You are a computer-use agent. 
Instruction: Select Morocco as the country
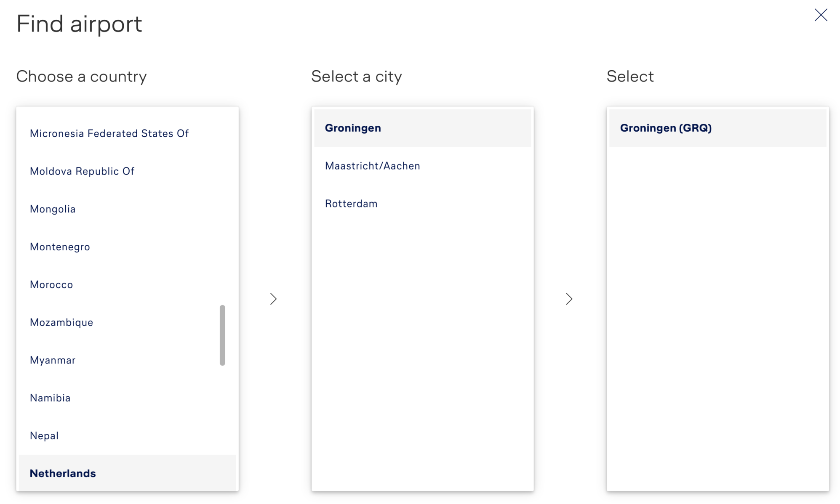coord(127,285)
